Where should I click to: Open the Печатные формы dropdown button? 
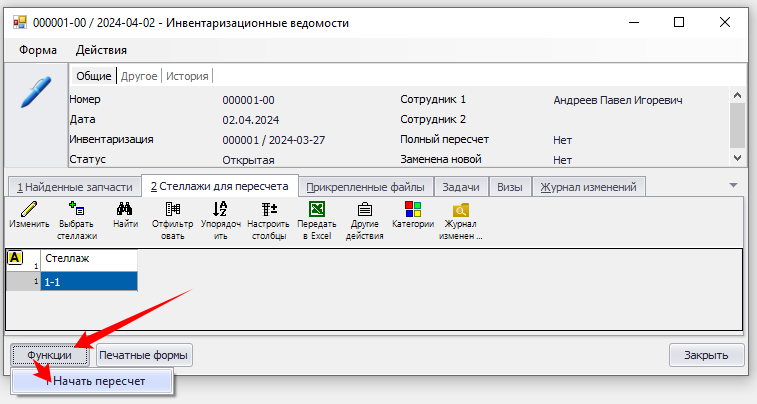pos(144,355)
